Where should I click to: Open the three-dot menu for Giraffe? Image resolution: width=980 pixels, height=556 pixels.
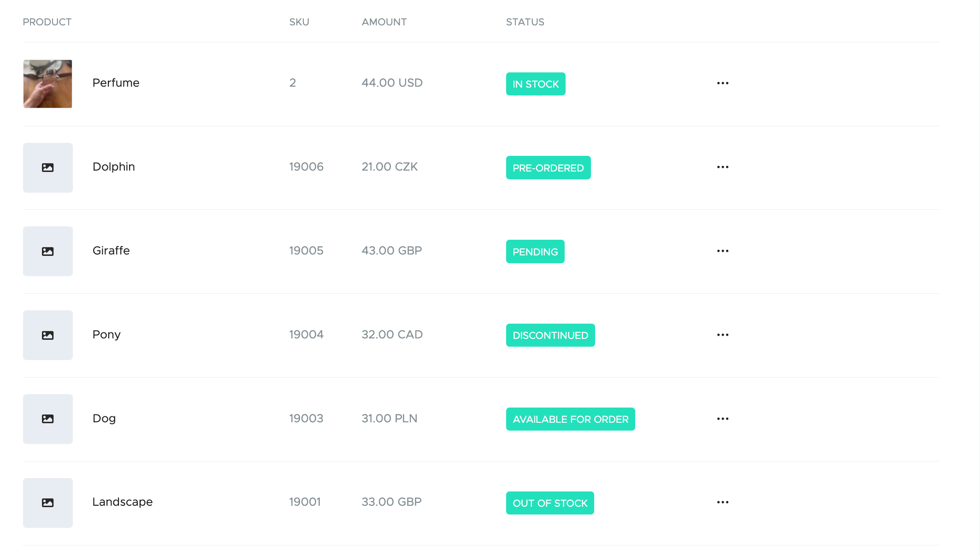(x=722, y=251)
